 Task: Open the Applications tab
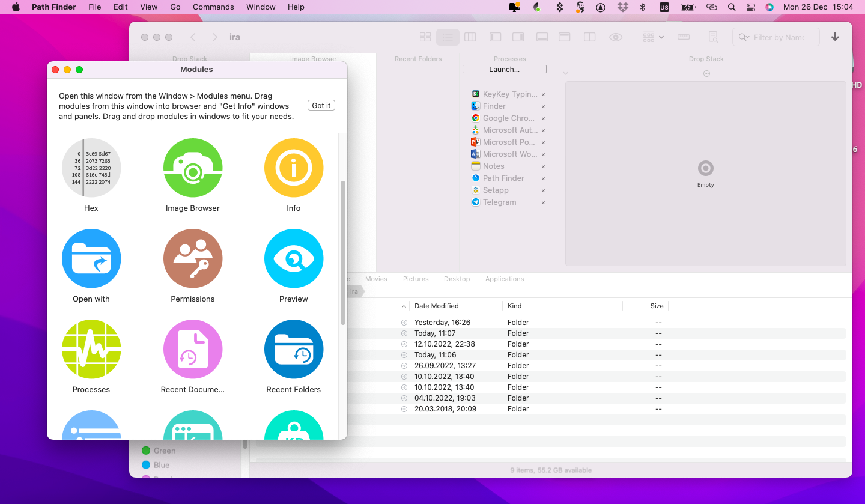(505, 279)
